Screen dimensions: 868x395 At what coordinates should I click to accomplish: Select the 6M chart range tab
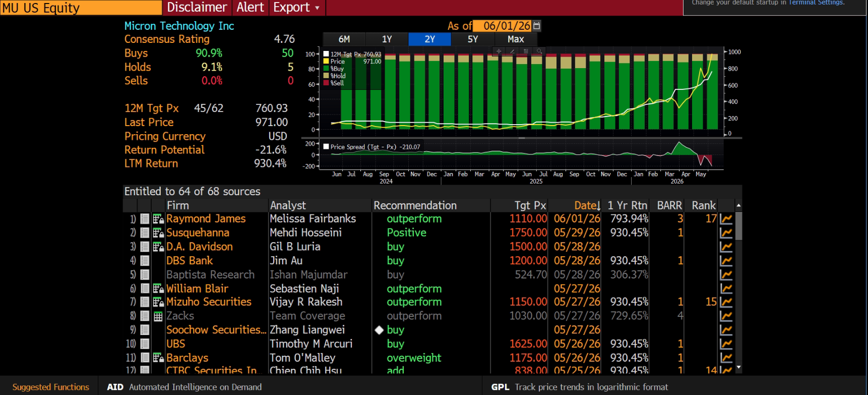(x=344, y=39)
